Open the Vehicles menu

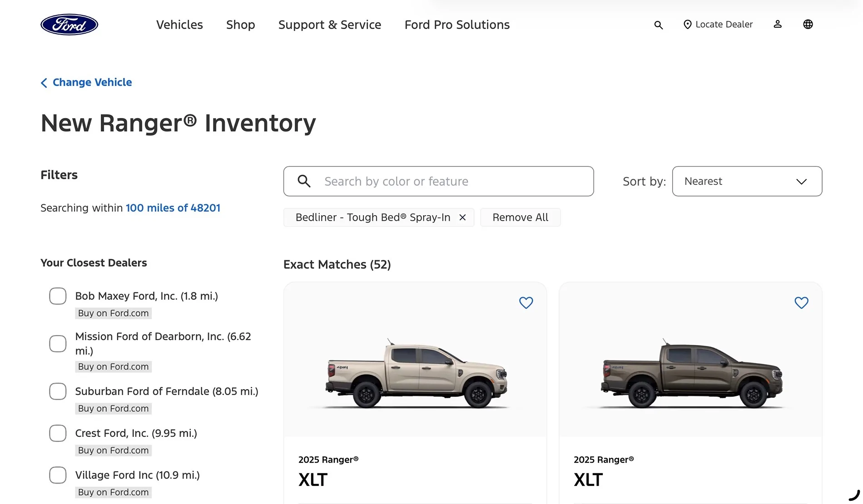point(179,25)
